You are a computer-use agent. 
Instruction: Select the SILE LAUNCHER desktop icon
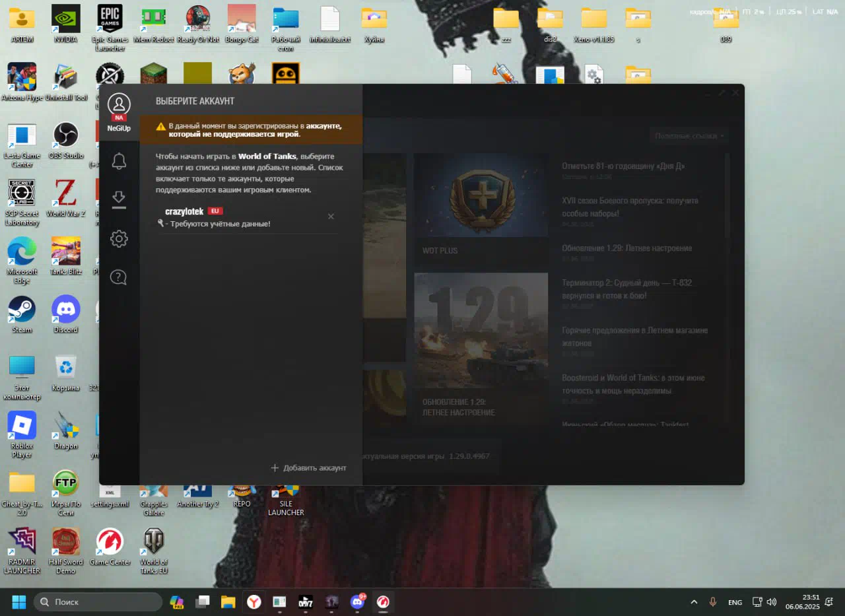[x=286, y=500]
